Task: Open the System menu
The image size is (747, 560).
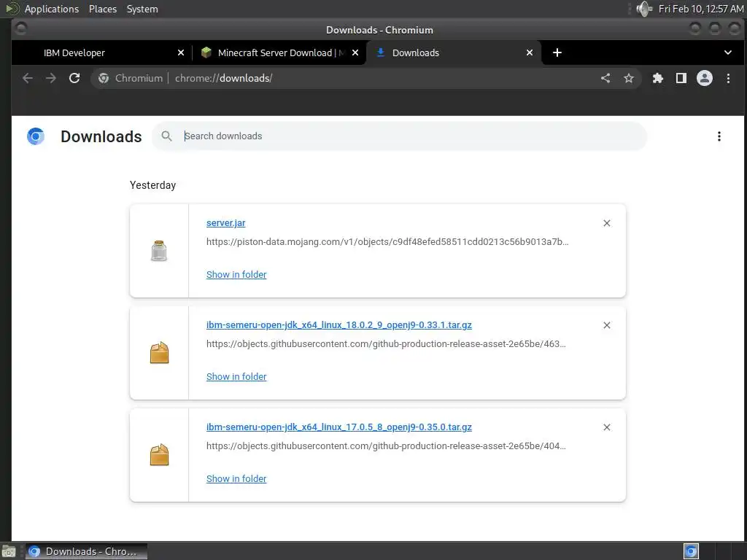Action: click(x=142, y=9)
